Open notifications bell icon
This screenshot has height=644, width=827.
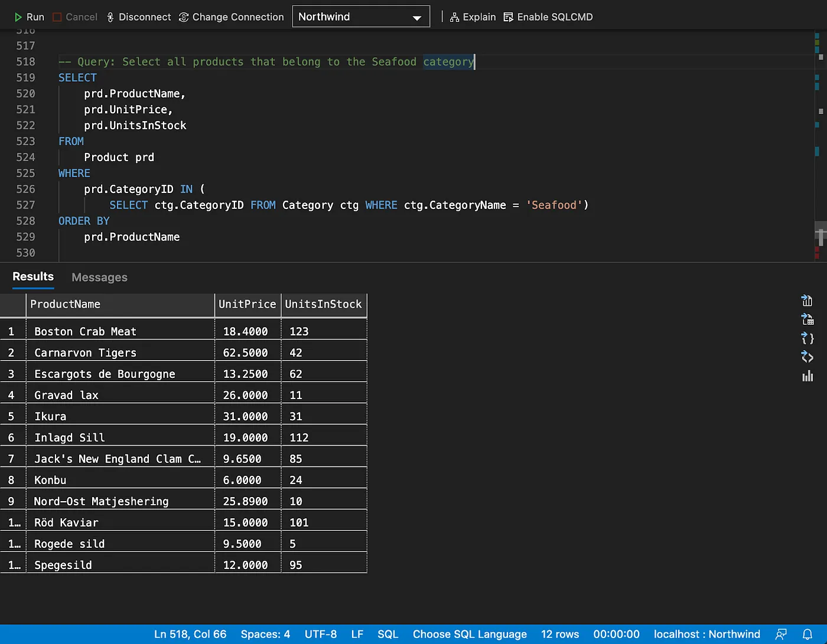coord(807,634)
